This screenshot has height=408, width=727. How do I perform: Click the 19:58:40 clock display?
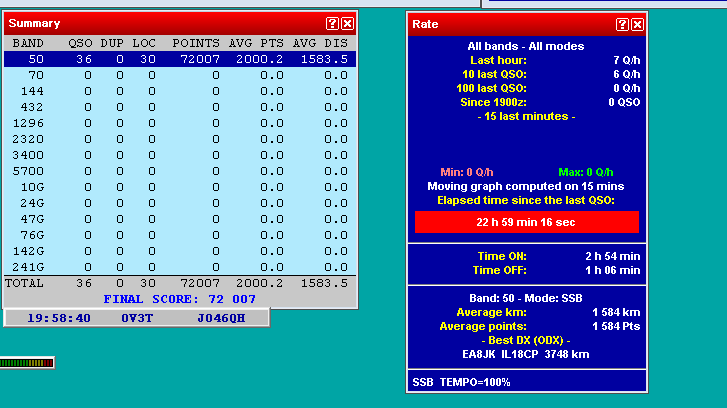tap(59, 318)
